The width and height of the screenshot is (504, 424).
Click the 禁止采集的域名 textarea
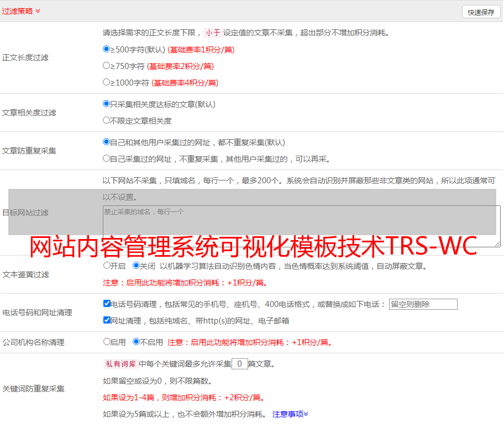point(302,226)
